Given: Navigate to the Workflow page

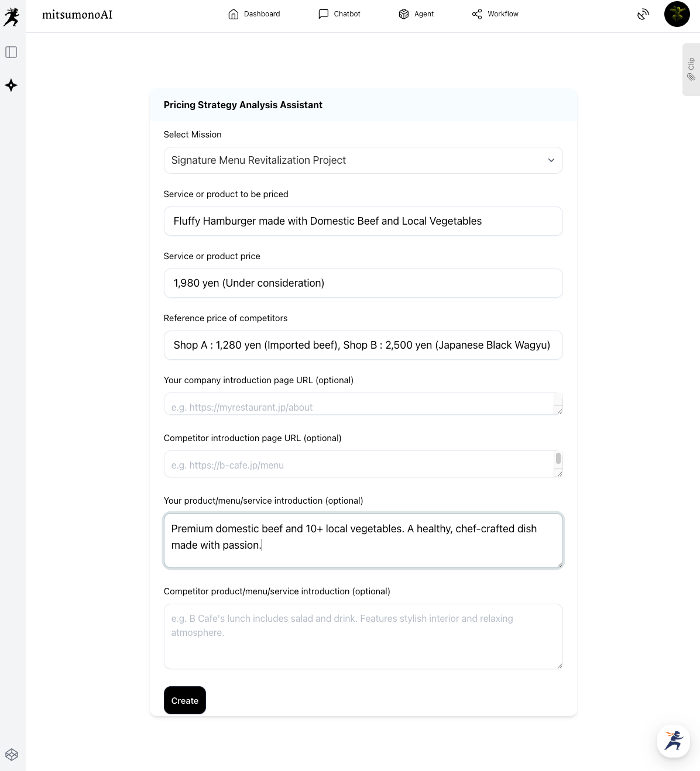Looking at the screenshot, I should 495,14.
